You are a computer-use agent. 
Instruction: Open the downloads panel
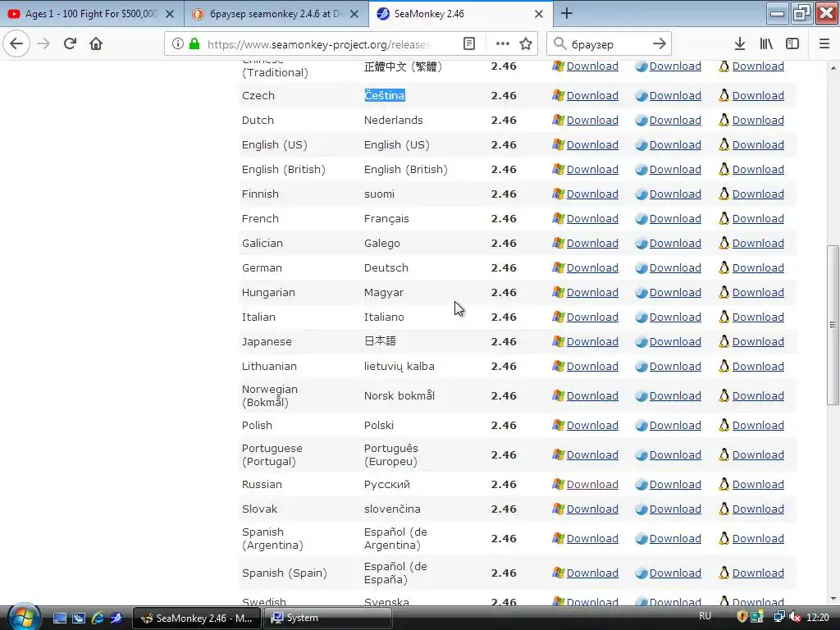point(740,44)
